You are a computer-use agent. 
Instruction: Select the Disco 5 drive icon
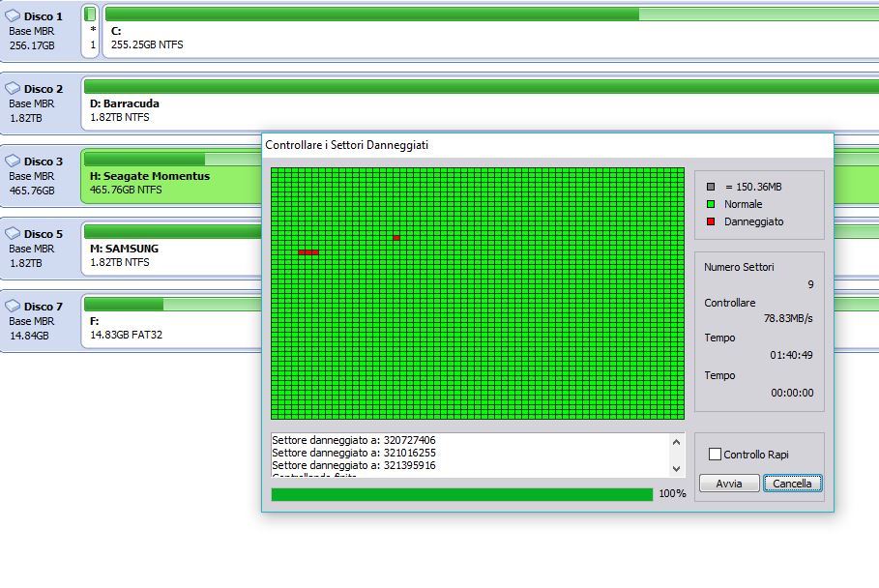pos(13,233)
